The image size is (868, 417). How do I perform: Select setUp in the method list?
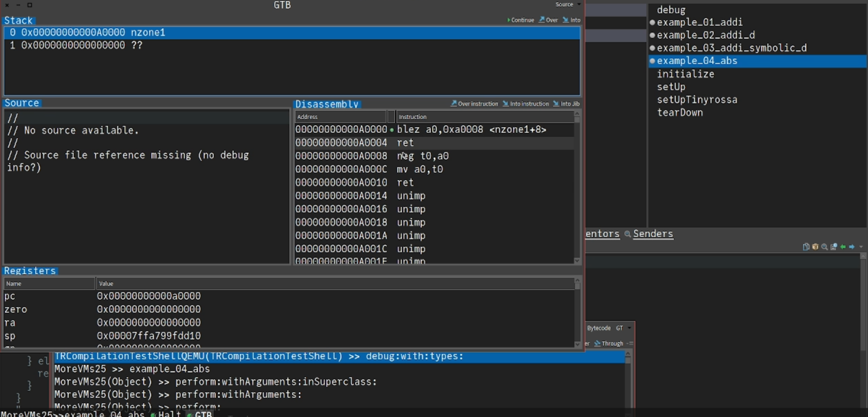click(x=757, y=87)
